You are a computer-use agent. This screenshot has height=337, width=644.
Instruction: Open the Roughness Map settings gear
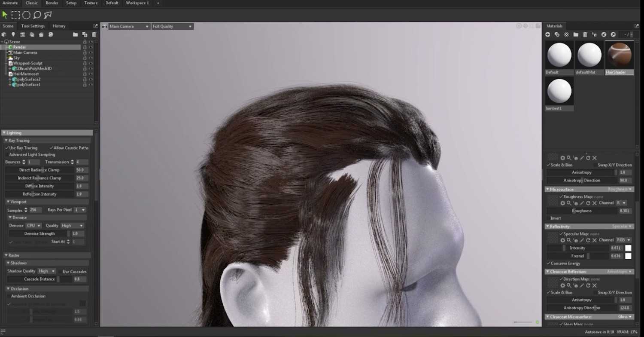[562, 203]
